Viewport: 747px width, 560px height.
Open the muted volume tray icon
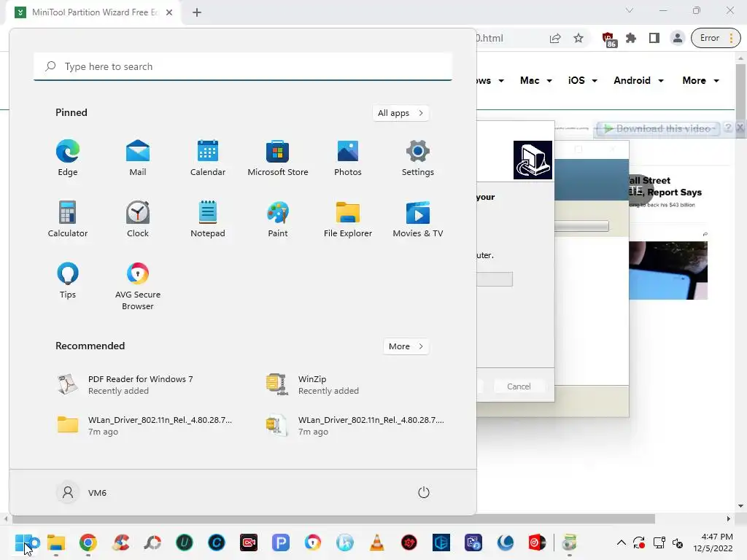(x=678, y=542)
